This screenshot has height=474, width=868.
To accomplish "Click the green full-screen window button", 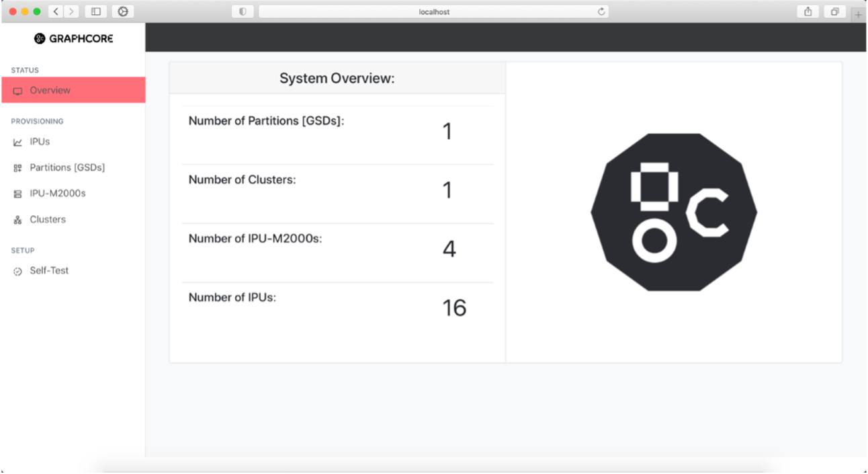I will click(x=37, y=12).
